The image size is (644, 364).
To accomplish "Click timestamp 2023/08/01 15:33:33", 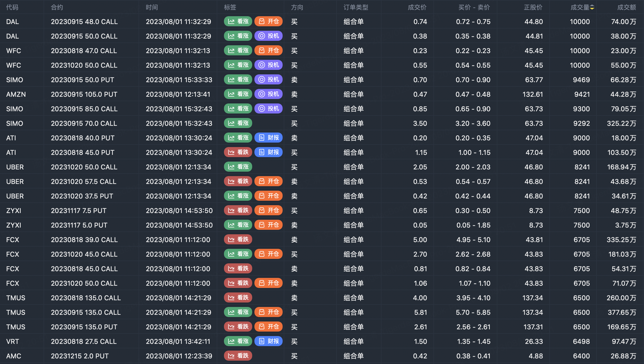I will pyautogui.click(x=179, y=80).
